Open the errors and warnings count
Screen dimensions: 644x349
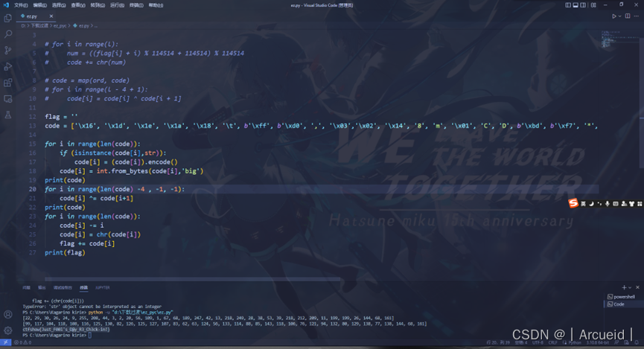pyautogui.click(x=22, y=342)
